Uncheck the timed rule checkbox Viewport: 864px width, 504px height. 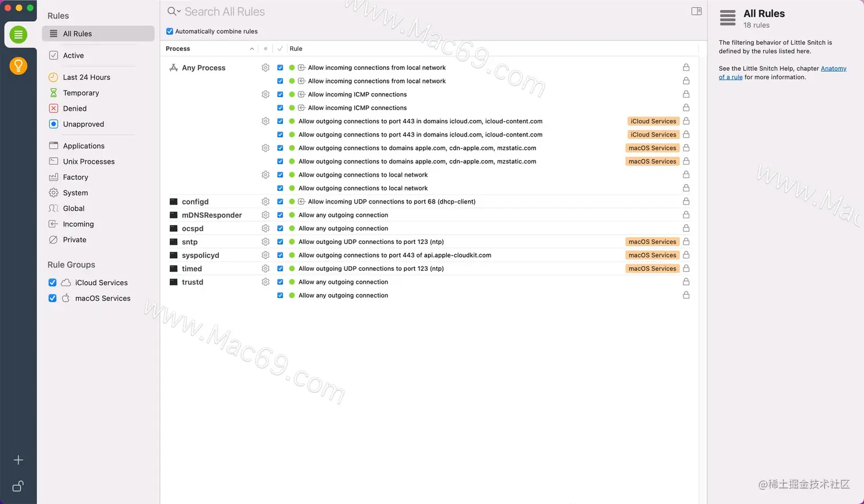click(x=280, y=269)
